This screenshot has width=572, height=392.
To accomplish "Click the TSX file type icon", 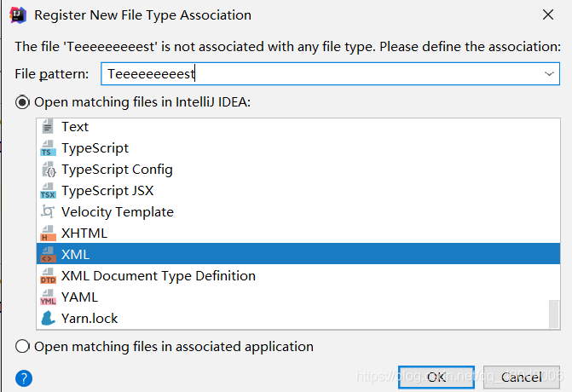I will [48, 191].
